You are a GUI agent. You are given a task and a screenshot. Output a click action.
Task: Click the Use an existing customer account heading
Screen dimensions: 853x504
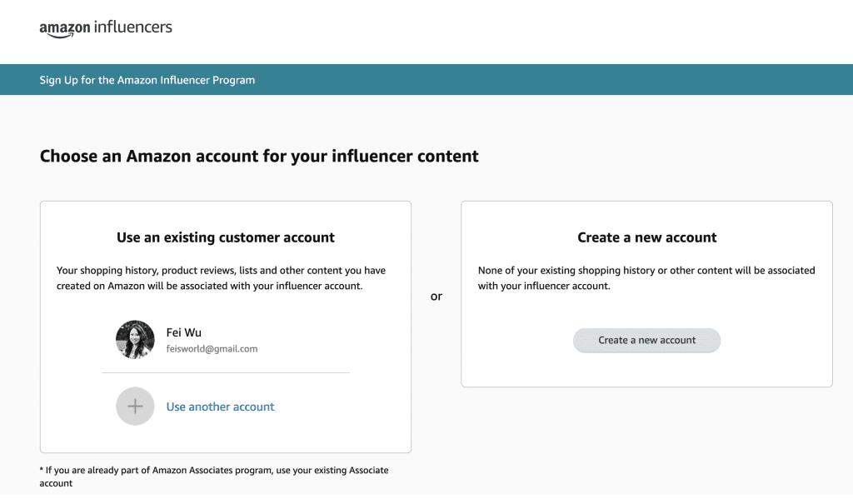click(x=225, y=237)
